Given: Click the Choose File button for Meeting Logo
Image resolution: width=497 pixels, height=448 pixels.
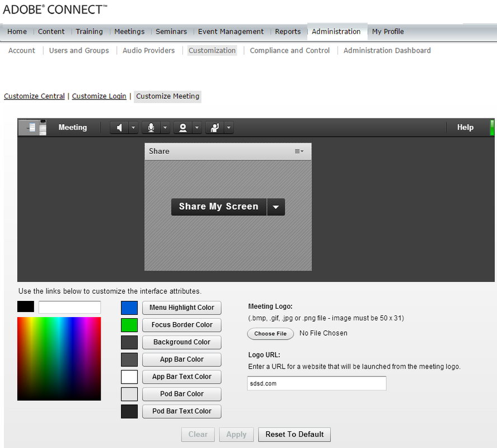Looking at the screenshot, I should [270, 333].
